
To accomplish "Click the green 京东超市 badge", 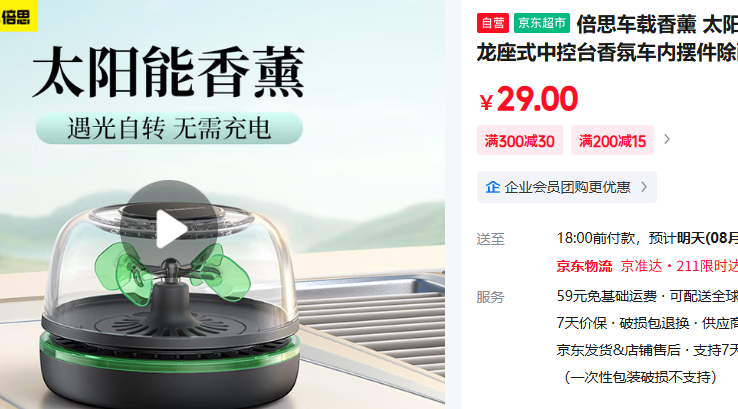I will (542, 23).
